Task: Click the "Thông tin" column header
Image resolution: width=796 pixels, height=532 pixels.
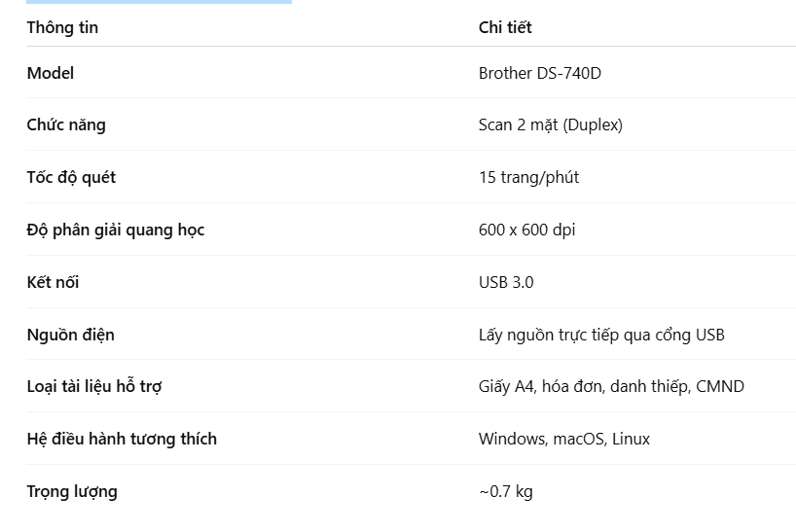Action: click(x=62, y=27)
